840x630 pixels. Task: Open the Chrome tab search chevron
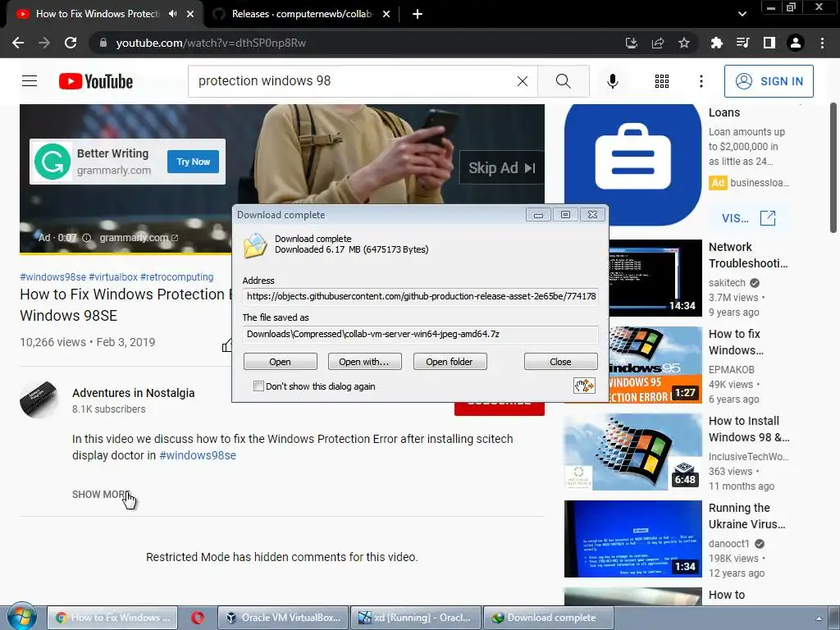click(742, 14)
